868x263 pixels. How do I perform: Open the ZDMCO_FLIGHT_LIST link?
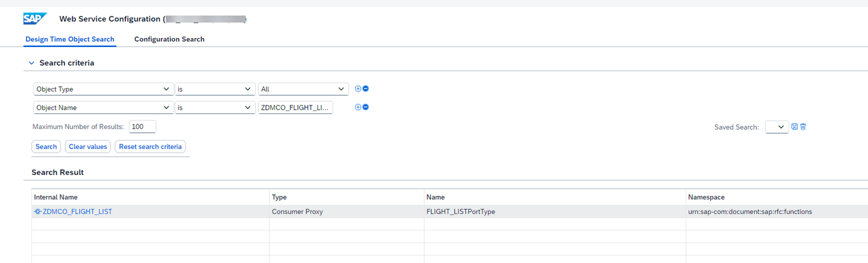[x=77, y=212]
